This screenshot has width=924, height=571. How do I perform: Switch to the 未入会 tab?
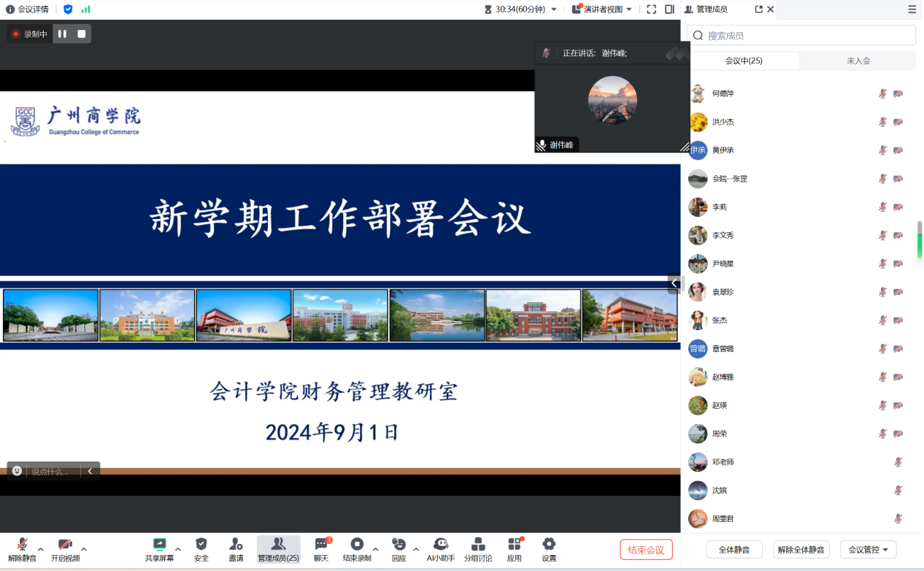point(860,61)
